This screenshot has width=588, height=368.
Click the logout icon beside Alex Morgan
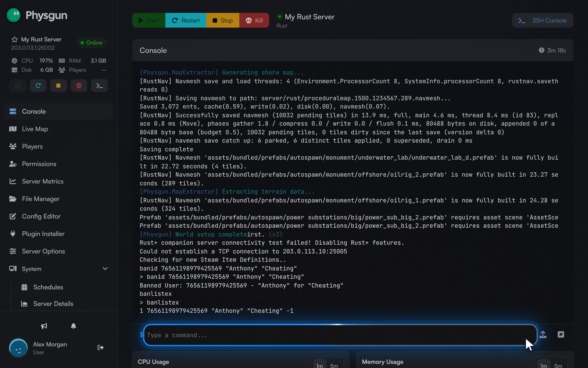pyautogui.click(x=101, y=348)
